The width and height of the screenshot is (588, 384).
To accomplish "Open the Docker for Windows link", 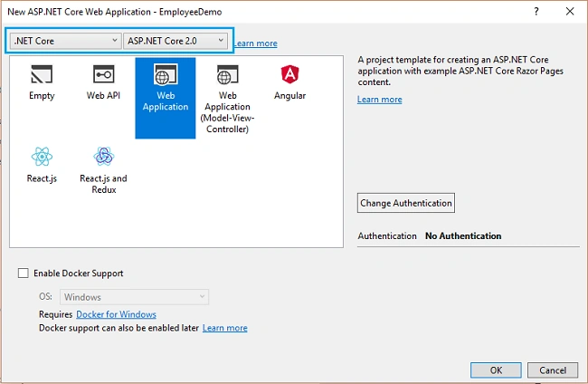I will click(117, 314).
